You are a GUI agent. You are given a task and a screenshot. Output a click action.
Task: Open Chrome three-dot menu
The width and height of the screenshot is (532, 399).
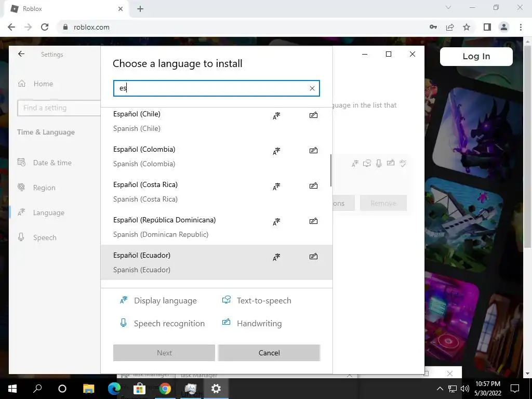[521, 27]
